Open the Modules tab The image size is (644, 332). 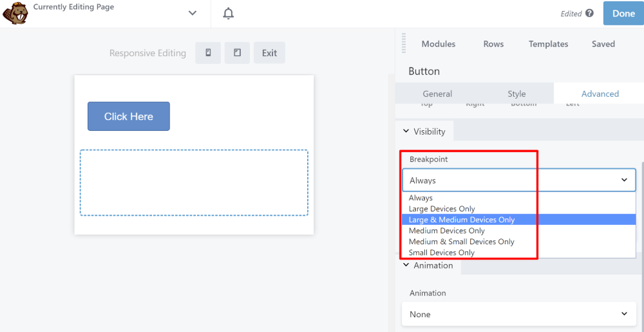(x=439, y=44)
